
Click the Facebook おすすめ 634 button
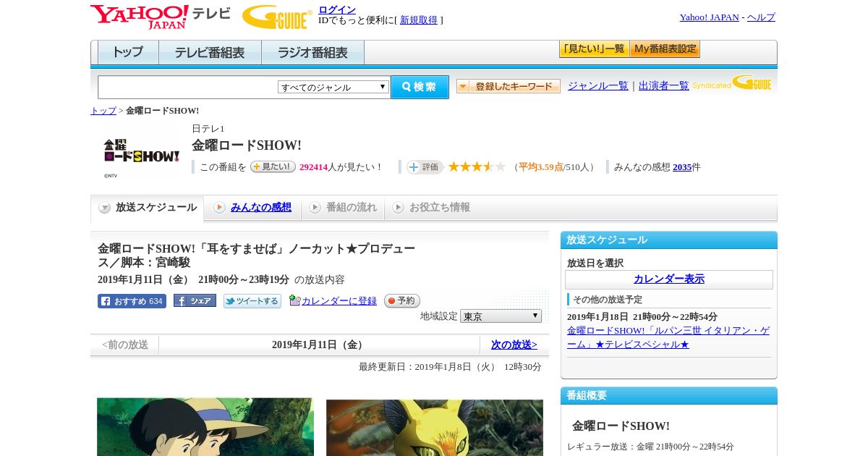click(x=132, y=301)
